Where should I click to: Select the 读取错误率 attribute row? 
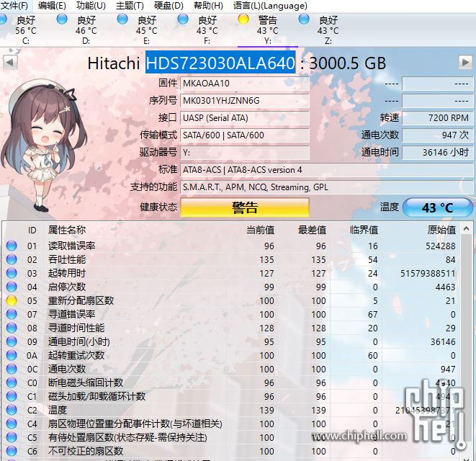pos(230,246)
